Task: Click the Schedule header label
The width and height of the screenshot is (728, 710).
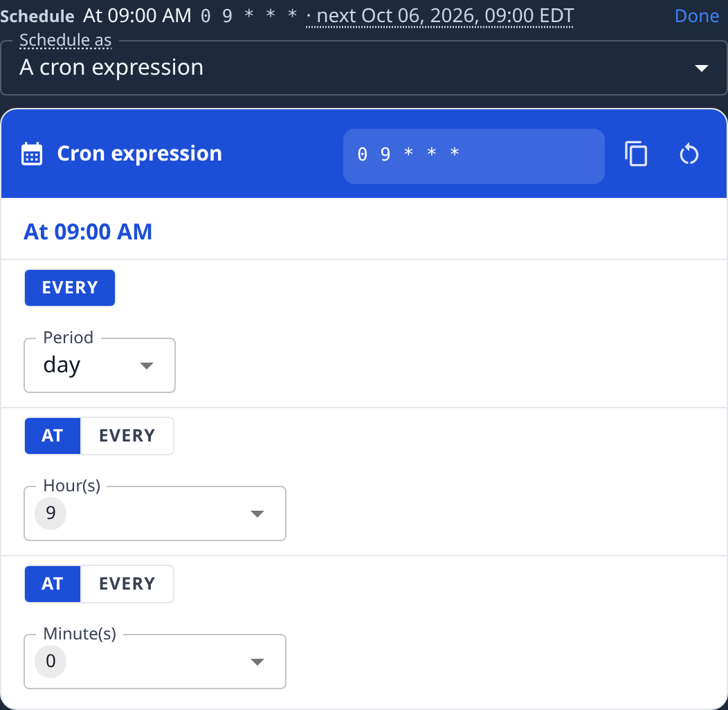Action: 37,16
